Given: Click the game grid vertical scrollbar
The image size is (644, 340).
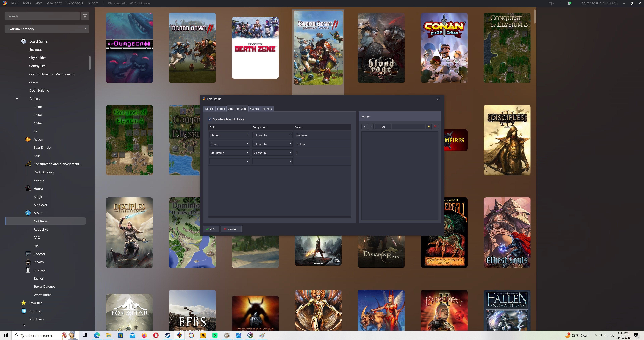Looking at the screenshot, I should coord(535,17).
